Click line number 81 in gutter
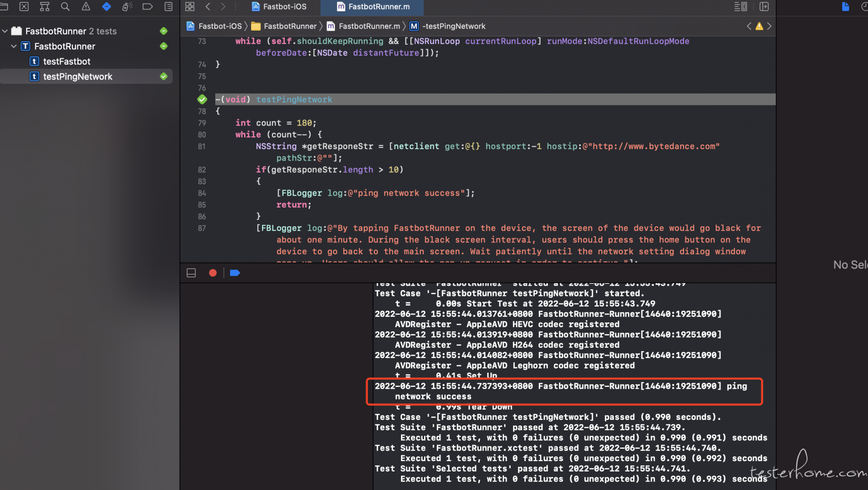Screen dimensions: 868x490 click(202, 146)
